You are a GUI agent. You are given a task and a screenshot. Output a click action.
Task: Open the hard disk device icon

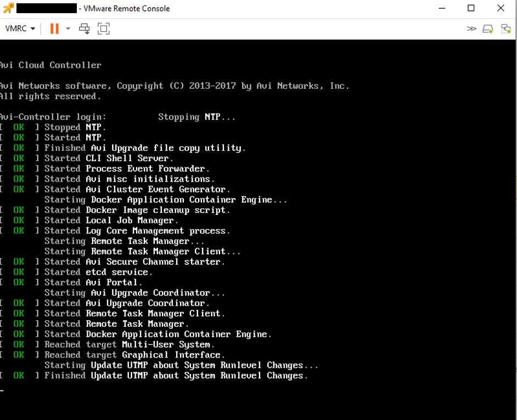[488, 29]
